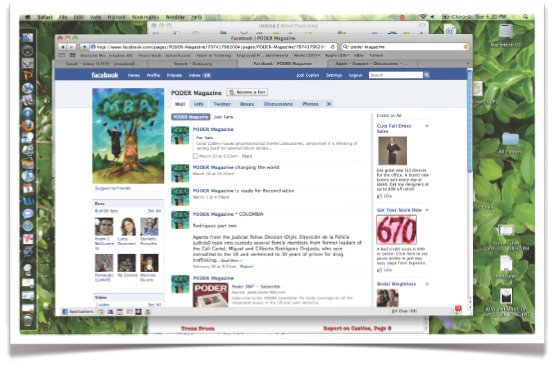
Task: Open the Safari menu
Action: click(x=45, y=17)
